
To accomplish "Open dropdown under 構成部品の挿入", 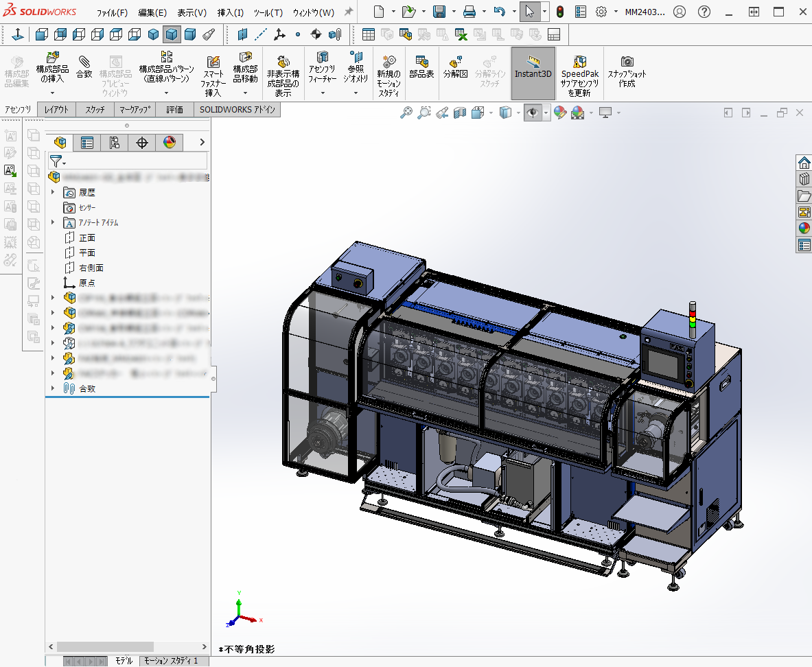I will 52,93.
